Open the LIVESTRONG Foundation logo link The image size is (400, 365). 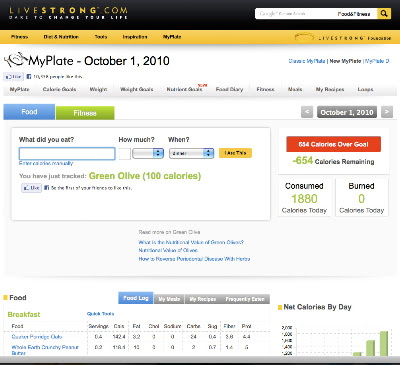click(343, 37)
